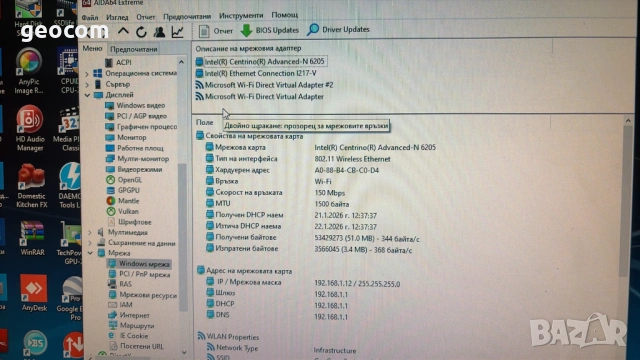Select Монитор tree item
640x360 pixels.
pyautogui.click(x=126, y=138)
